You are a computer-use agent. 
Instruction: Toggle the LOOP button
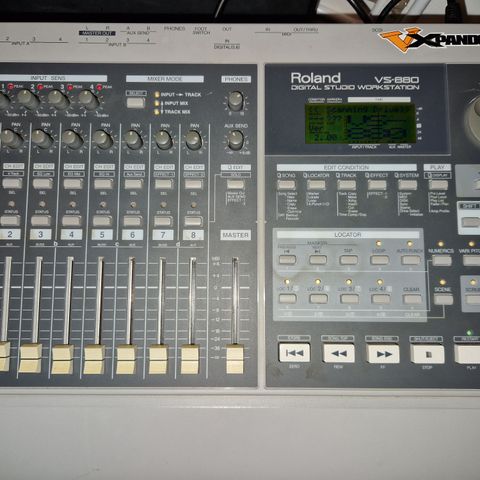click(379, 260)
